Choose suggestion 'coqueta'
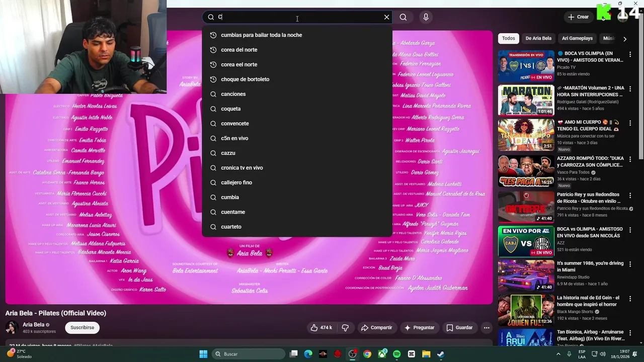The height and width of the screenshot is (362, 644). tap(297, 109)
